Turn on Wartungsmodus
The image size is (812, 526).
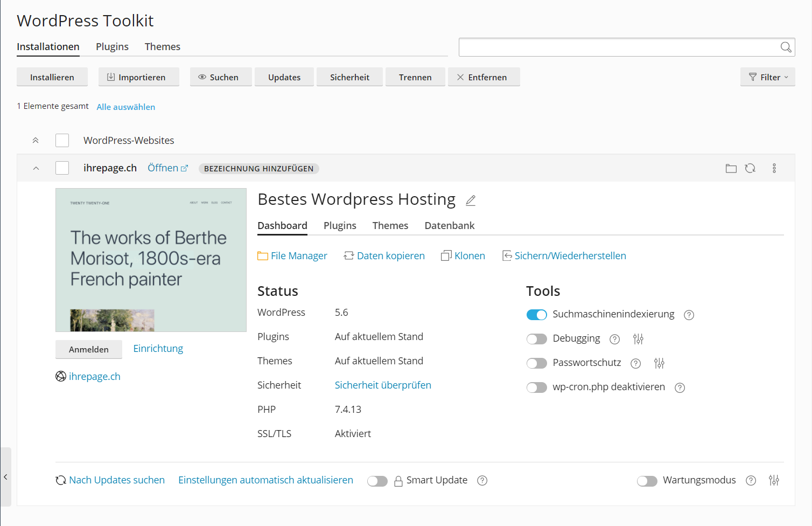coord(647,480)
